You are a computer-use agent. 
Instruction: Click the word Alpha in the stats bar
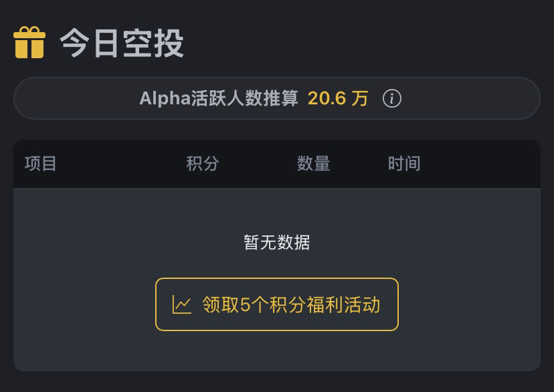(156, 99)
